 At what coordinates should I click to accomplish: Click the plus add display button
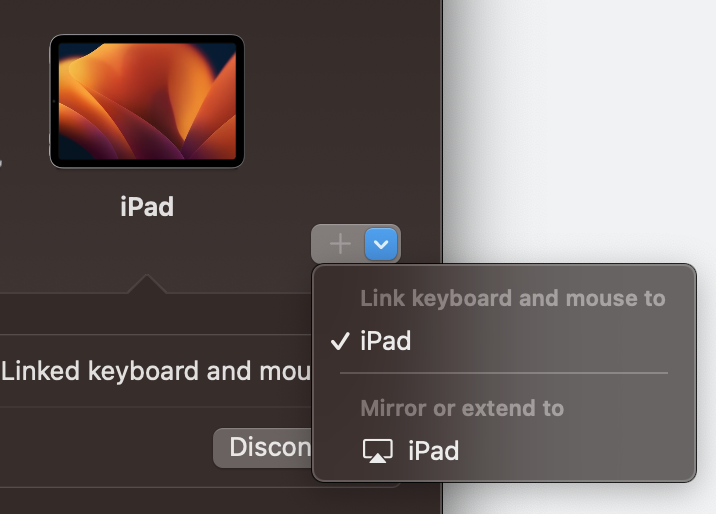pyautogui.click(x=340, y=244)
